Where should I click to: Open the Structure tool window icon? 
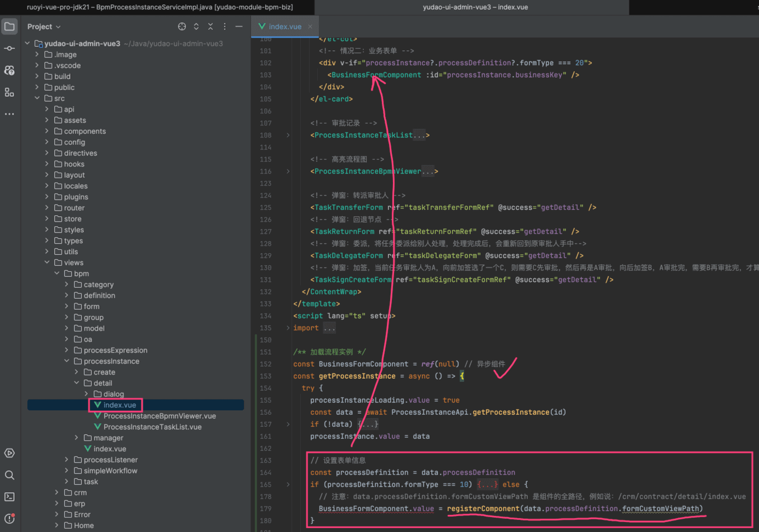[x=9, y=92]
